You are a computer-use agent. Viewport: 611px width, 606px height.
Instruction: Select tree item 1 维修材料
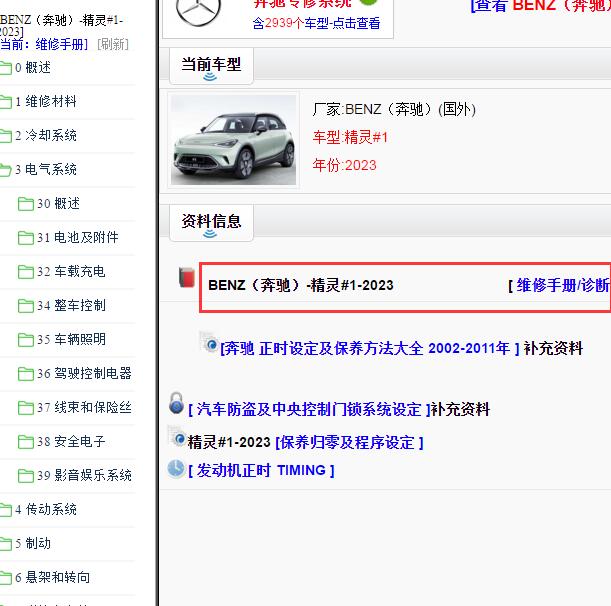46,101
